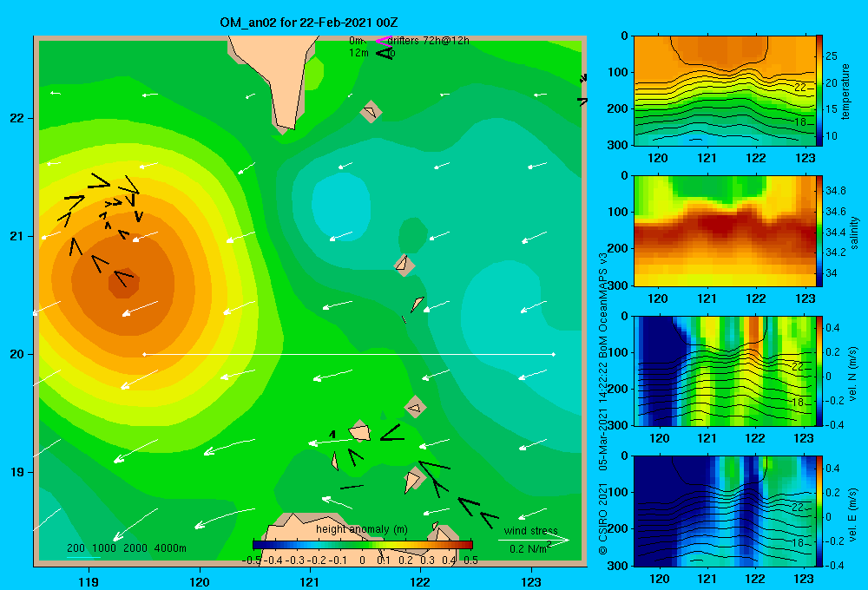This screenshot has height=590, width=868.
Task: Click longitude label '123' under the main map
Action: click(x=531, y=581)
